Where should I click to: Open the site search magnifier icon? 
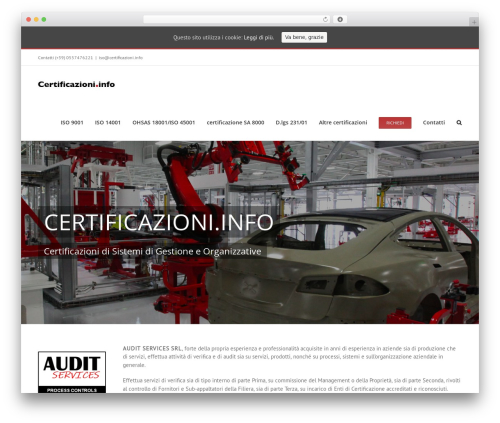pos(459,123)
